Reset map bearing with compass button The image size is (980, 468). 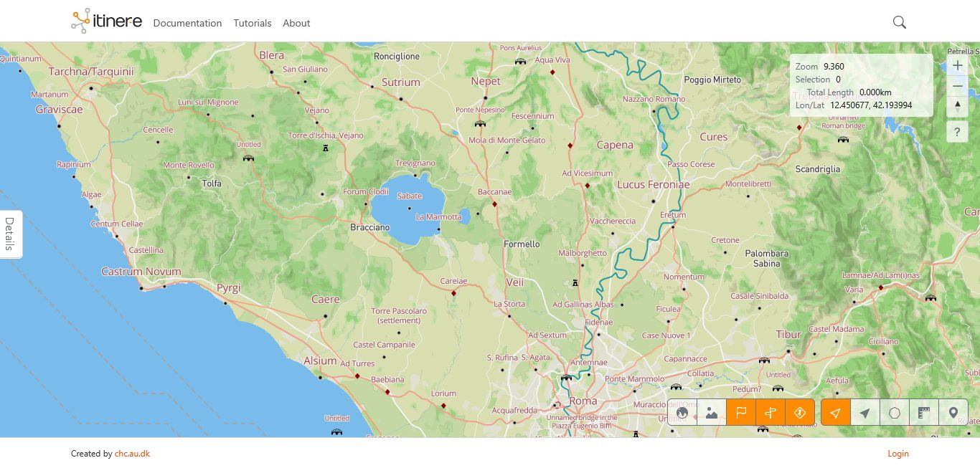tap(957, 106)
